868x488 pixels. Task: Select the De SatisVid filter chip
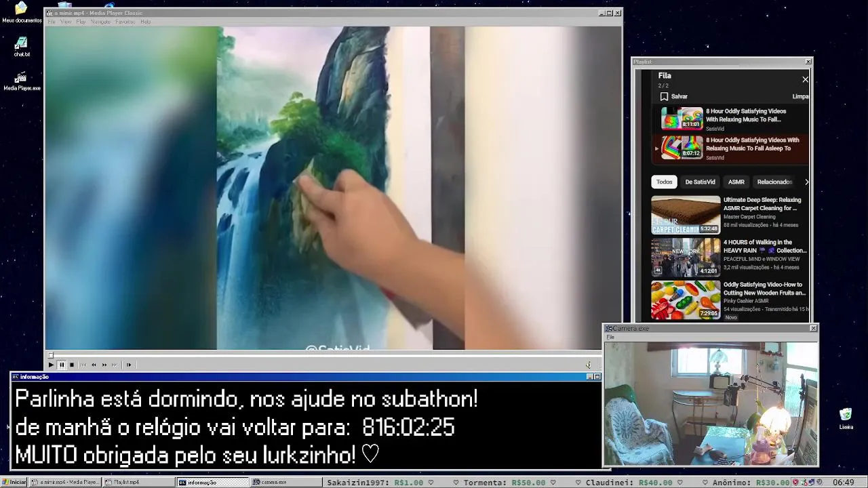coord(700,182)
